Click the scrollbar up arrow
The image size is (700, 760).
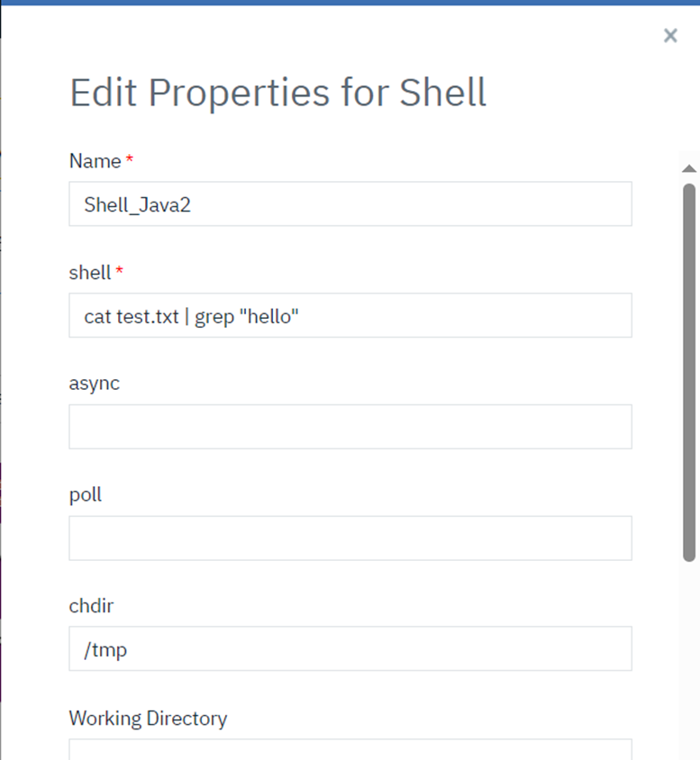pyautogui.click(x=688, y=168)
